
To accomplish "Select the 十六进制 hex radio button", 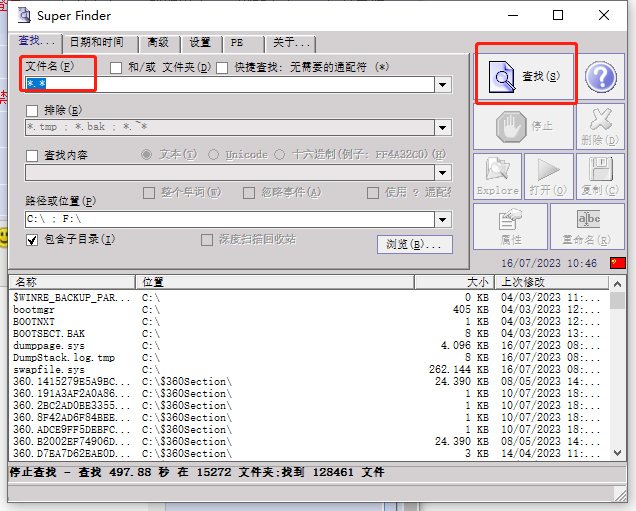I will tap(279, 155).
